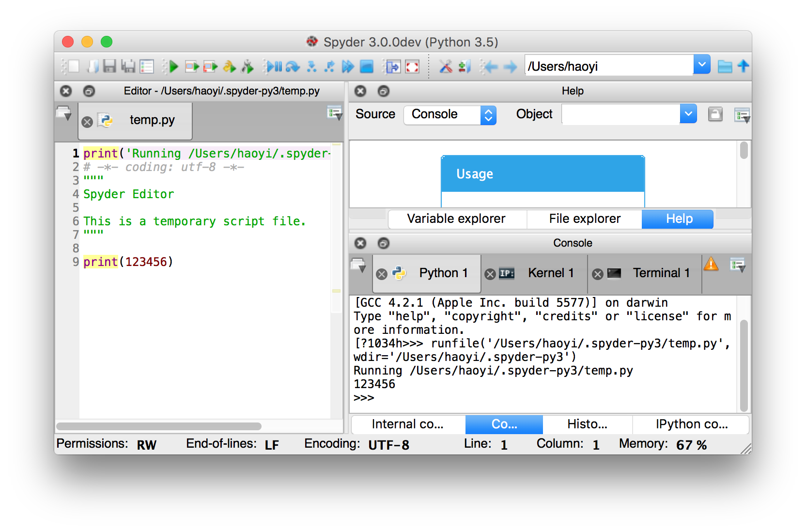The height and width of the screenshot is (532, 806).
Task: Click the console warning triangle icon
Action: coord(711,264)
